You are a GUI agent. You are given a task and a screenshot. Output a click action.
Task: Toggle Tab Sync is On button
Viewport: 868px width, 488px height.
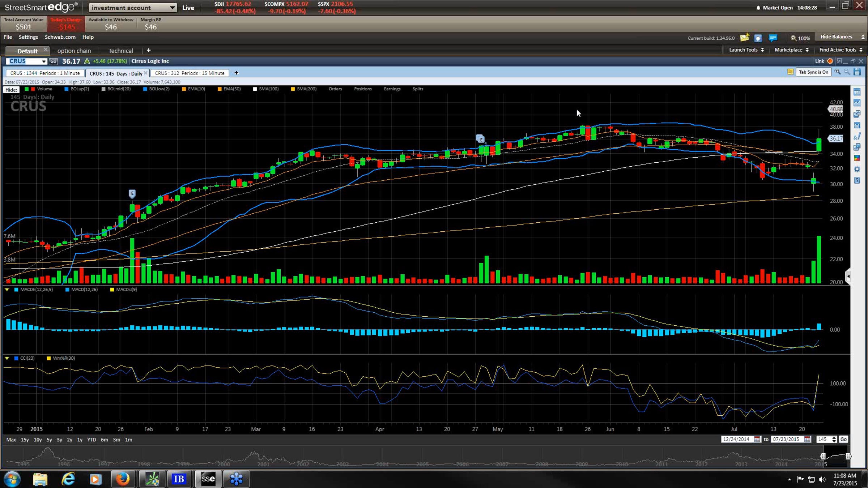pyautogui.click(x=813, y=72)
